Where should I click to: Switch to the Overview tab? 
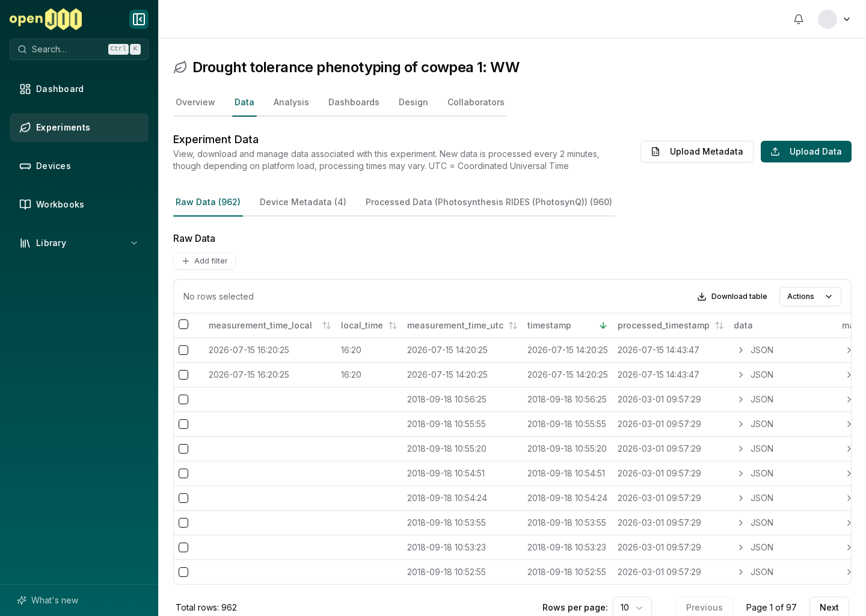(x=195, y=102)
